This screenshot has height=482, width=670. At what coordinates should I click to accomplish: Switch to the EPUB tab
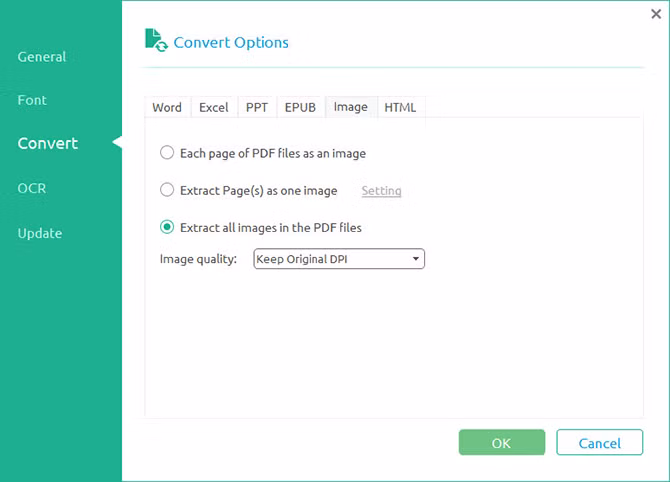point(300,107)
